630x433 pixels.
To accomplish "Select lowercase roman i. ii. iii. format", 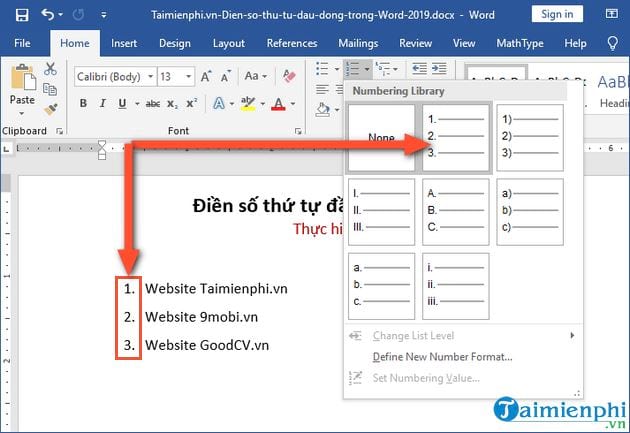I will click(456, 286).
